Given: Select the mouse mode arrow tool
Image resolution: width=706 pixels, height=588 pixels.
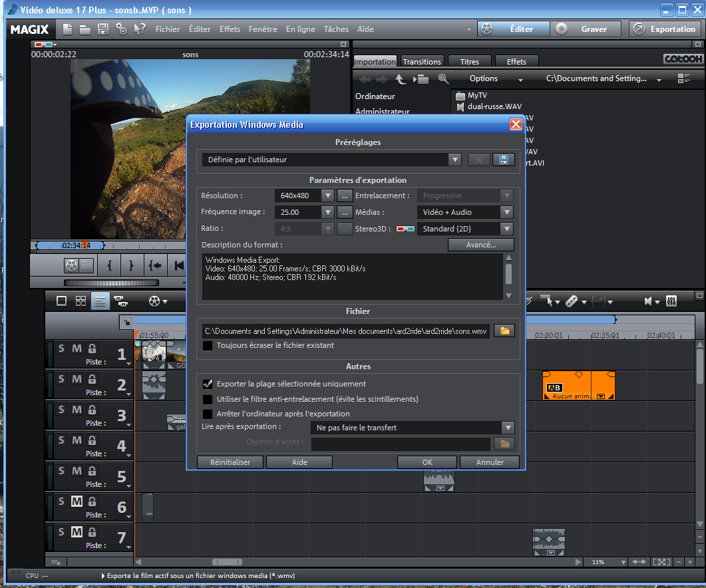Looking at the screenshot, I should pos(549,301).
